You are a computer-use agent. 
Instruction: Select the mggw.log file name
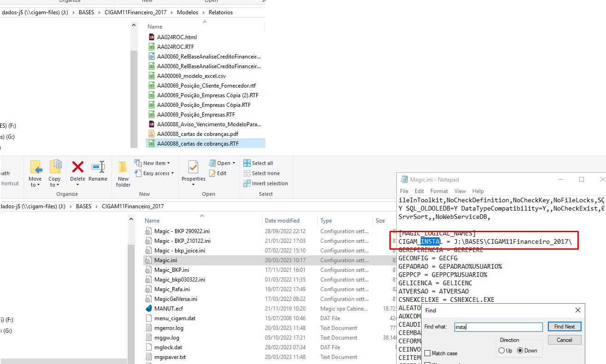click(167, 337)
